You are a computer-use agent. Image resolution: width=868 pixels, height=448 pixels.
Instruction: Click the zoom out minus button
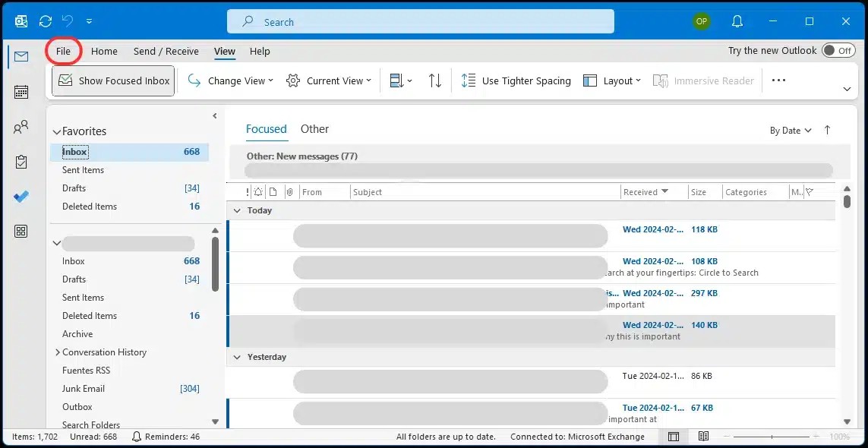pos(728,437)
